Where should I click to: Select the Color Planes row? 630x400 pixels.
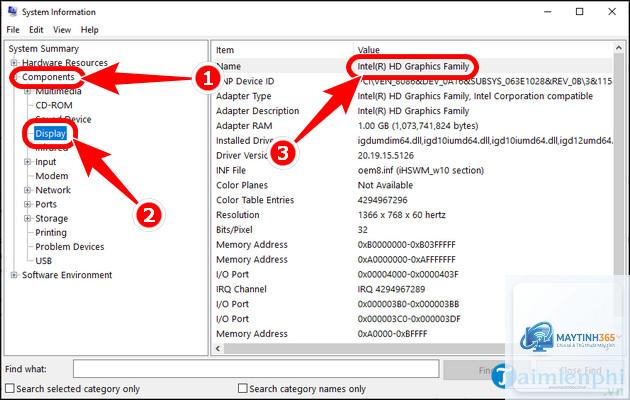click(x=414, y=185)
